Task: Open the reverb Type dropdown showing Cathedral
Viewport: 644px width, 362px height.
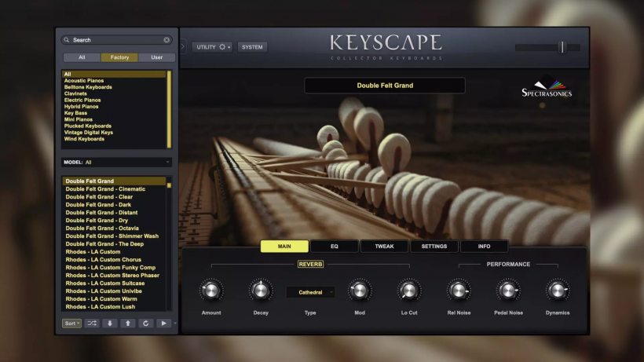Action: tap(310, 292)
